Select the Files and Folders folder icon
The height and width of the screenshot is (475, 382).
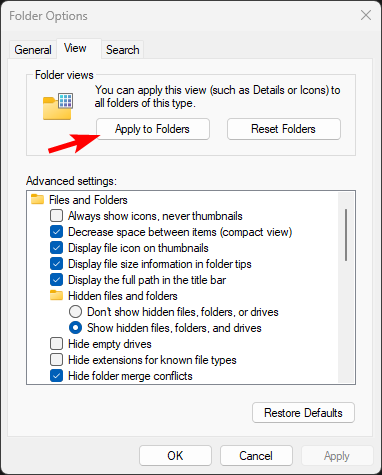tap(37, 199)
